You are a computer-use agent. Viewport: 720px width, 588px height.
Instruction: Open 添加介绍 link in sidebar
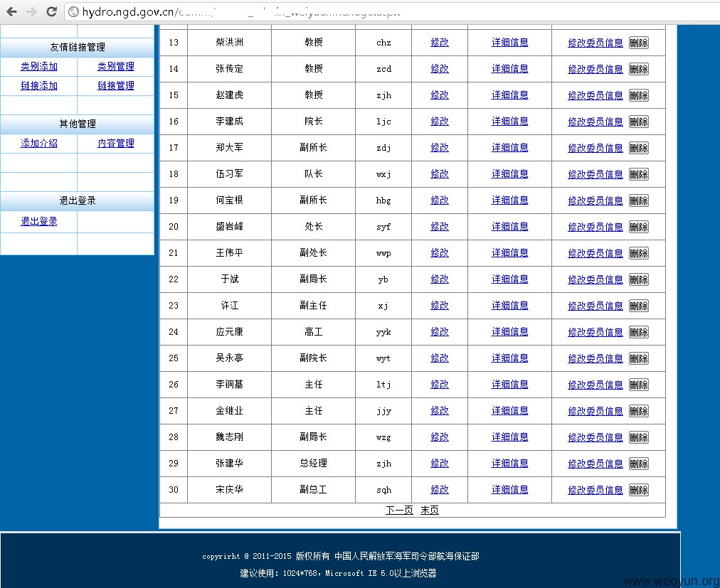(39, 143)
